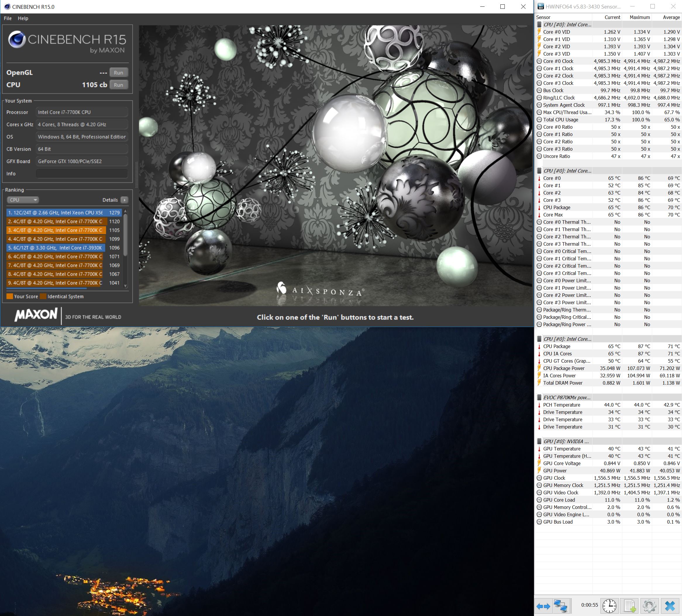The width and height of the screenshot is (682, 616).
Task: Select the System Agent Clock row
Action: click(x=608, y=105)
